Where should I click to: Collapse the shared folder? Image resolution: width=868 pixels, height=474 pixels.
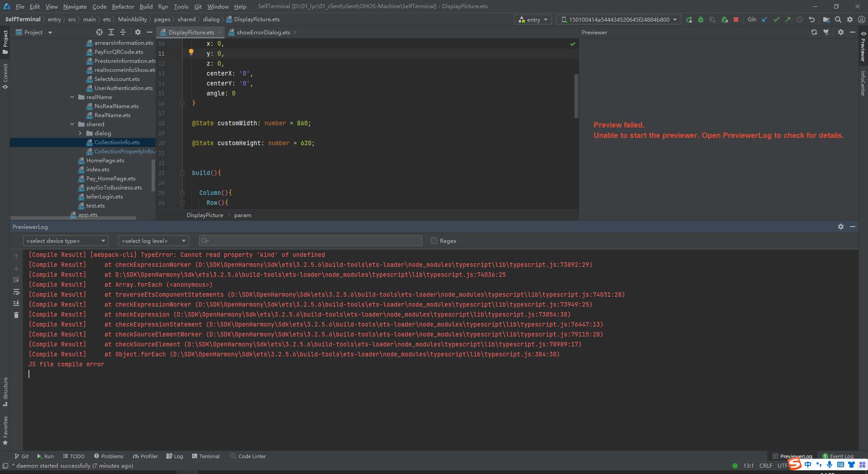click(72, 124)
